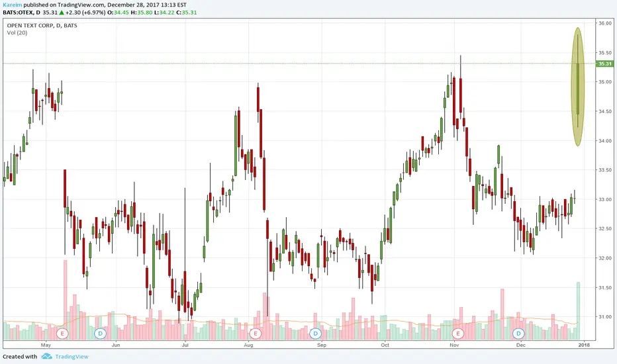This screenshot has width=617, height=364.
Task: Click the H:35.80 high value
Action: pyautogui.click(x=142, y=13)
